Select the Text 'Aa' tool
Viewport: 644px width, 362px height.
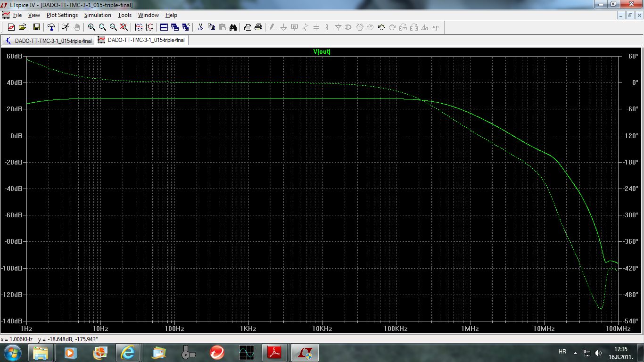coord(425,27)
